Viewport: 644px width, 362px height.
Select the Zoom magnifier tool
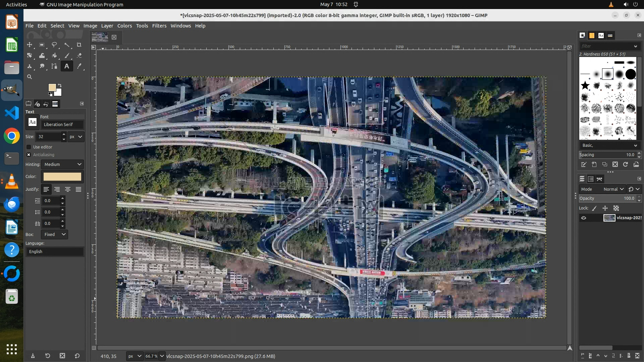point(30,77)
